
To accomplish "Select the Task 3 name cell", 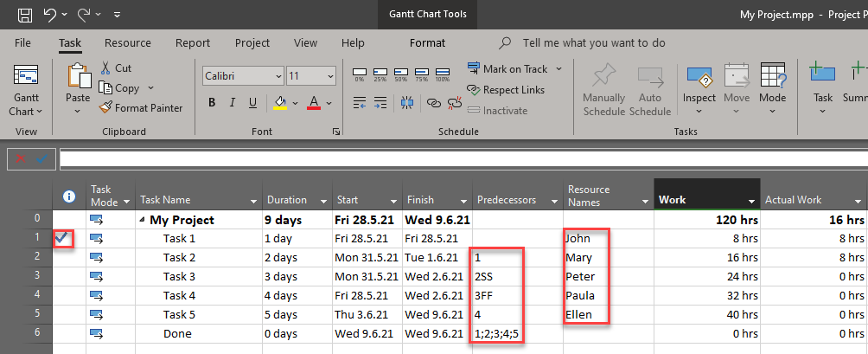I will (x=180, y=277).
